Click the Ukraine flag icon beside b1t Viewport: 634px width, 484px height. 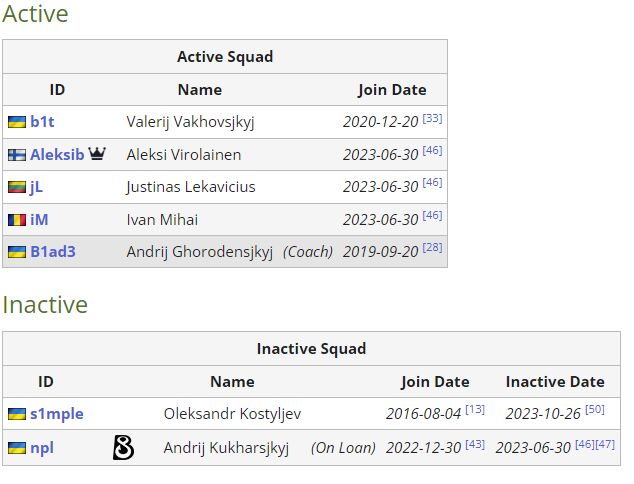pyautogui.click(x=17, y=122)
